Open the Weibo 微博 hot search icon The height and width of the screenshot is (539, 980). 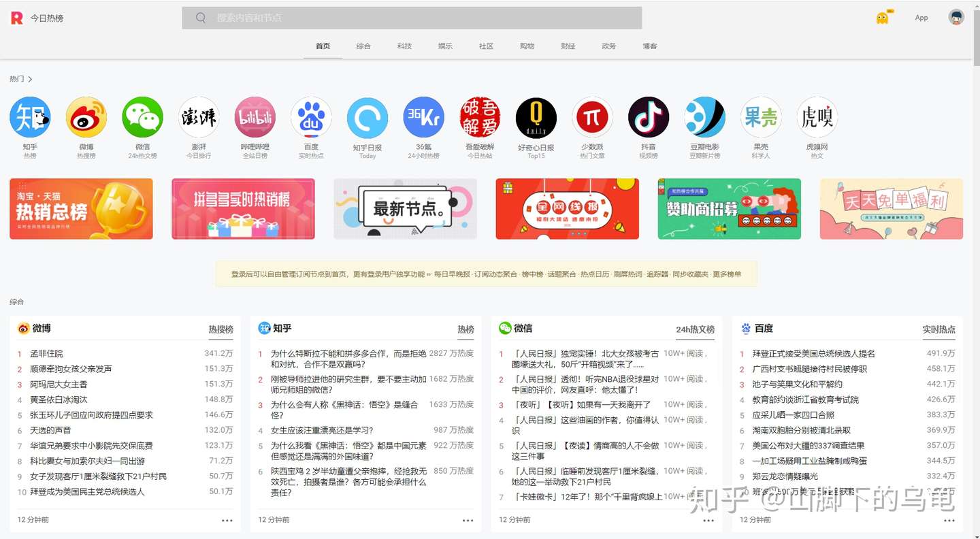(x=86, y=117)
